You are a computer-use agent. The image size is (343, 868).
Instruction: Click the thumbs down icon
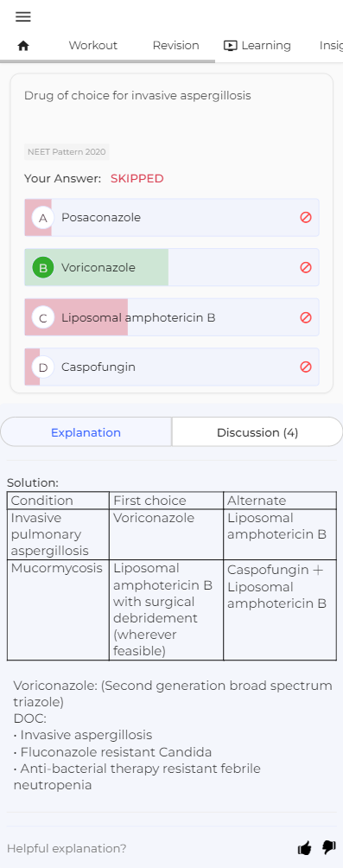click(328, 847)
